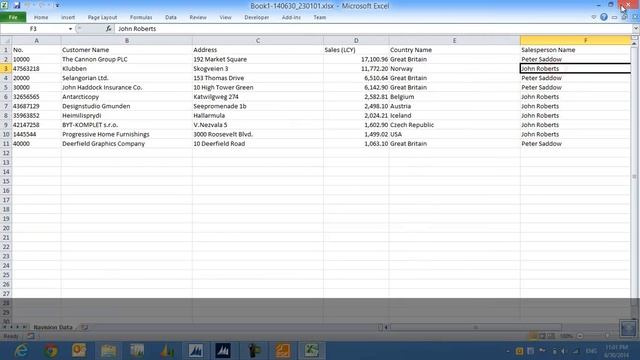Open the Add-Ins ribbon tab
The width and height of the screenshot is (640, 360).
click(291, 17)
